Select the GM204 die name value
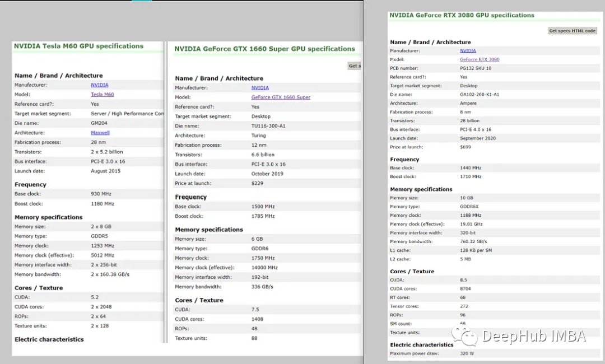 coord(99,123)
